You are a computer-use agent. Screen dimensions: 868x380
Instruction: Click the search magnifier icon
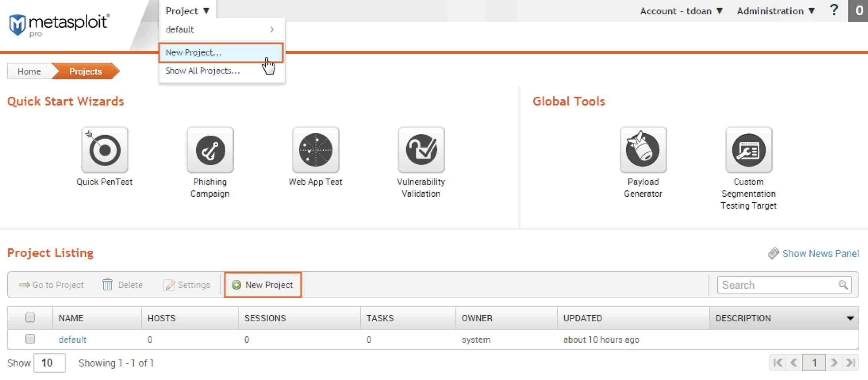pyautogui.click(x=843, y=285)
